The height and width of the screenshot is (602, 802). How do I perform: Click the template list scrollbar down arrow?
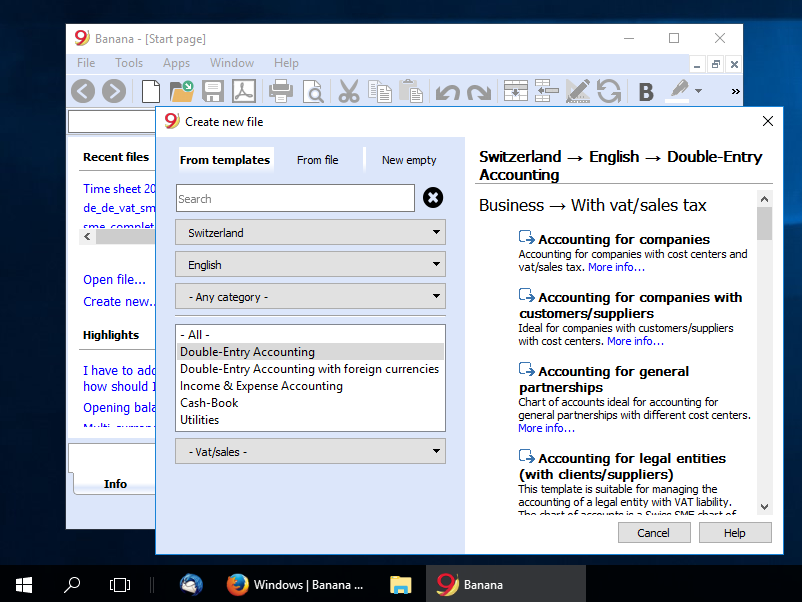click(x=764, y=506)
